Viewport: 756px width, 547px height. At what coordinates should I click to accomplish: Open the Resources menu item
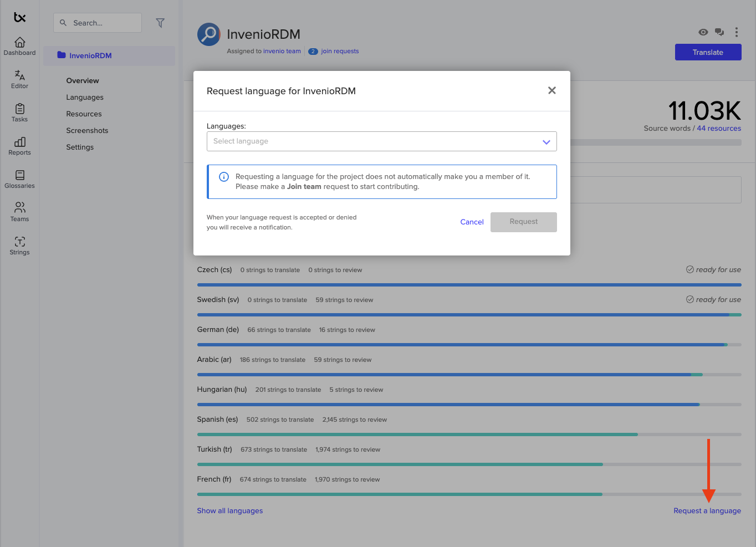click(84, 114)
